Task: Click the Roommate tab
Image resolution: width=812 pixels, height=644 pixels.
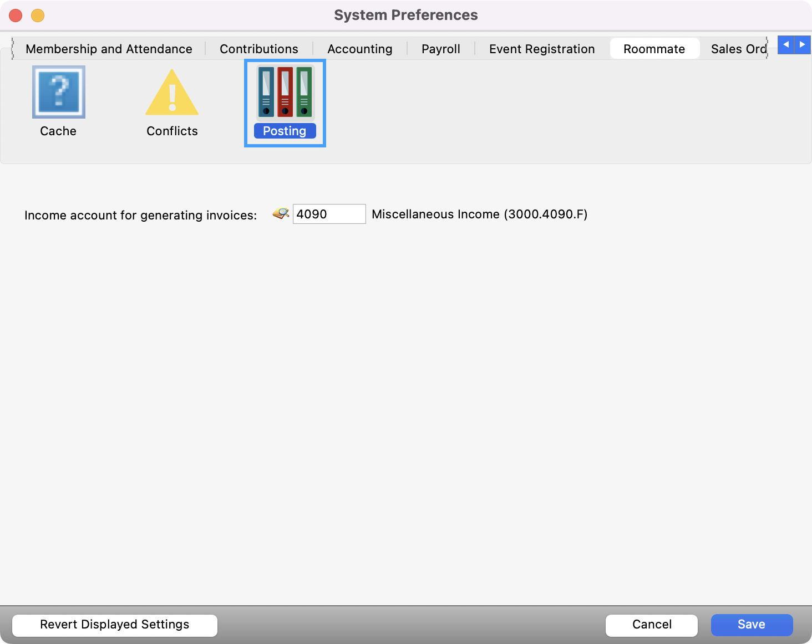Action: pos(654,49)
